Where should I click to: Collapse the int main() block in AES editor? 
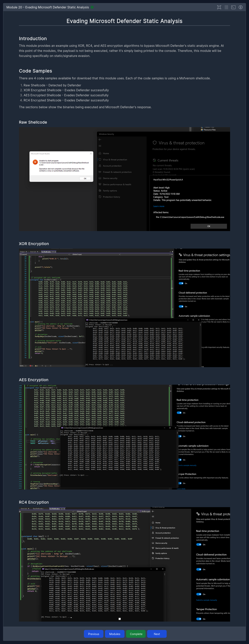(26, 435)
